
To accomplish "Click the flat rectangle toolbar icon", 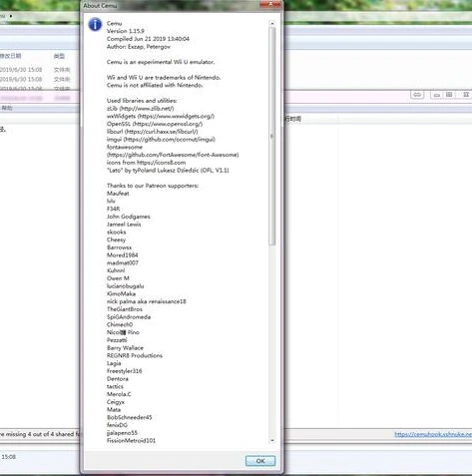I will point(437,95).
